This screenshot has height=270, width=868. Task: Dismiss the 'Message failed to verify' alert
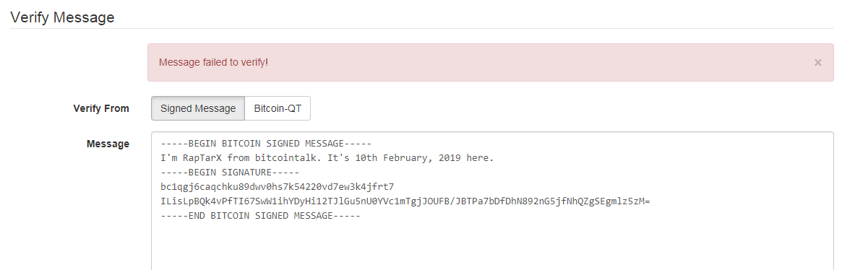click(x=817, y=63)
